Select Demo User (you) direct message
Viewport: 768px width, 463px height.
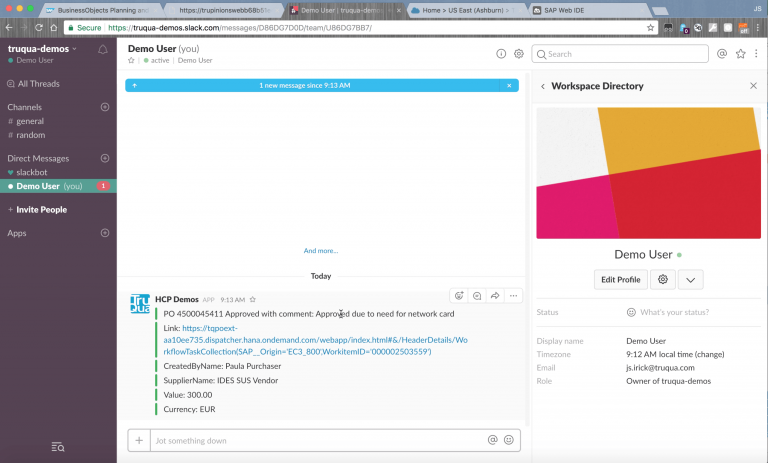[x=58, y=186]
